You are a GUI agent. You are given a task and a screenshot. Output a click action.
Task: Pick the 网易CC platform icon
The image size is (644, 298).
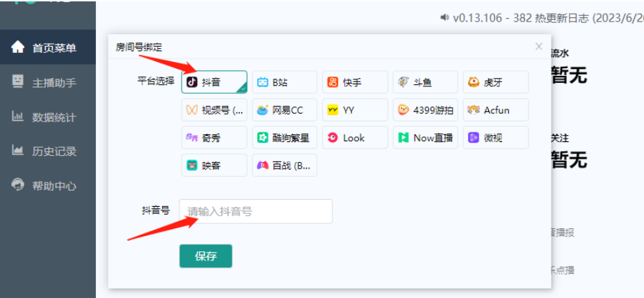click(x=284, y=110)
